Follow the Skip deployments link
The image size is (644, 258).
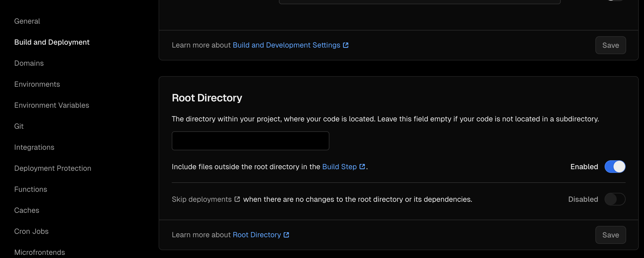coord(201,199)
